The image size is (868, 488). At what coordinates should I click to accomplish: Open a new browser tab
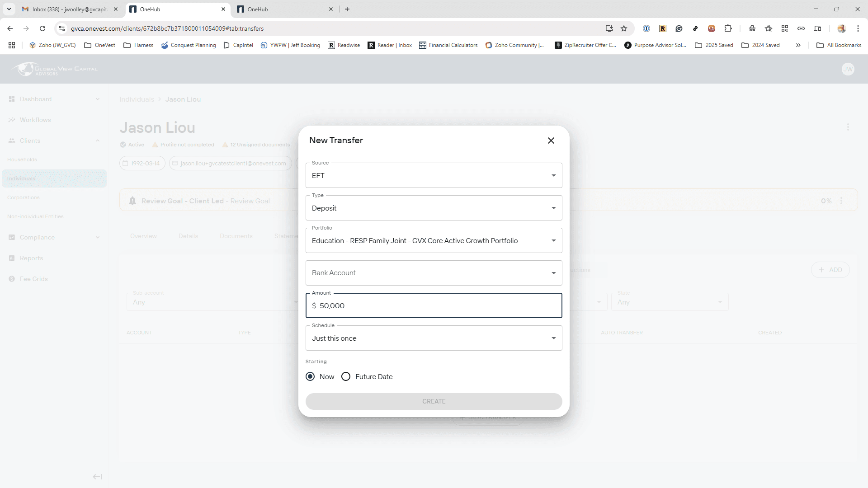pyautogui.click(x=347, y=9)
